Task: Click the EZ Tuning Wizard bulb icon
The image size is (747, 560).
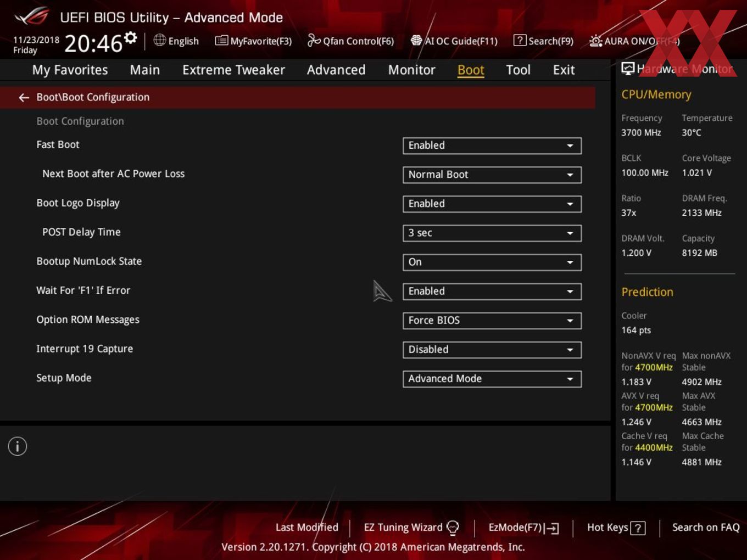Action: (453, 528)
